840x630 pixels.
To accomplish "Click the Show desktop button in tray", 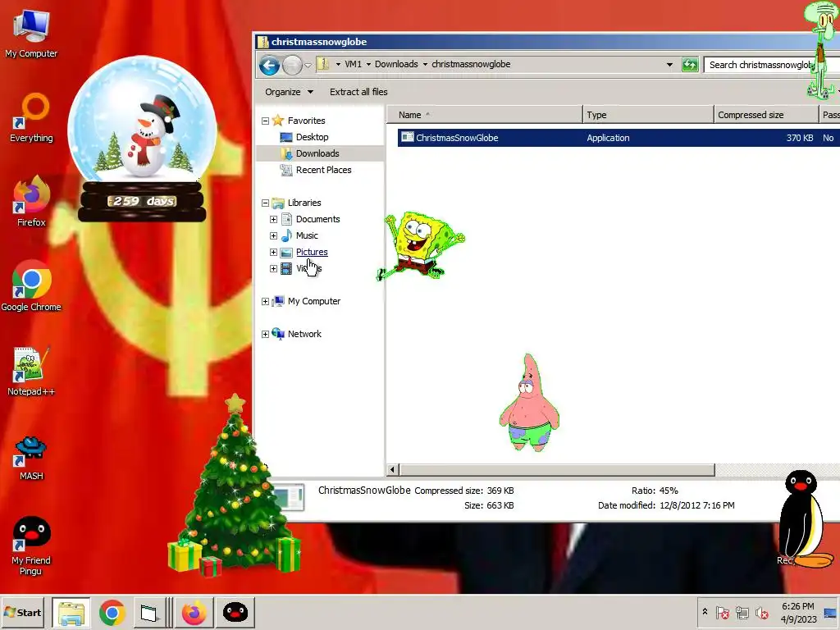I will pyautogui.click(x=832, y=612).
